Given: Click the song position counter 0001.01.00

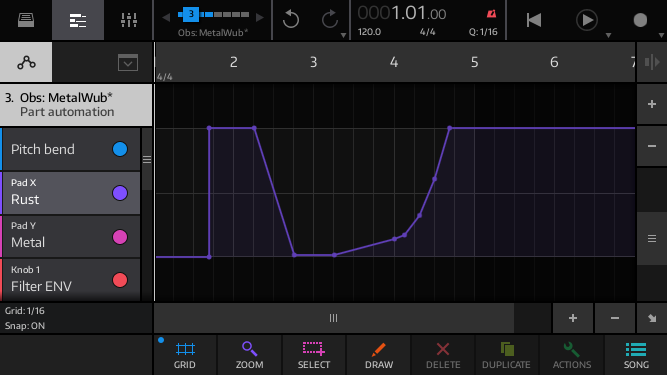Looking at the screenshot, I should [402, 13].
